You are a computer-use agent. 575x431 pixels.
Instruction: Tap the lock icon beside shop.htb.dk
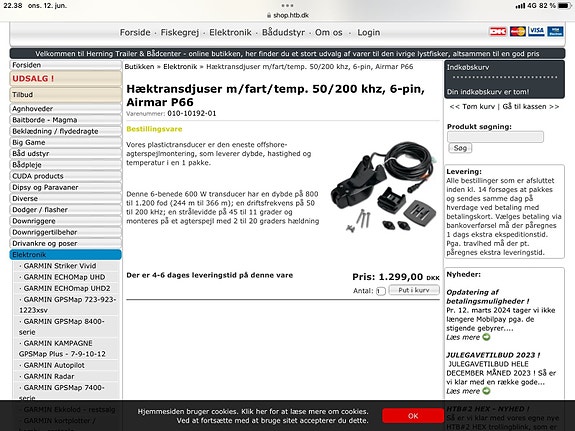click(x=269, y=15)
